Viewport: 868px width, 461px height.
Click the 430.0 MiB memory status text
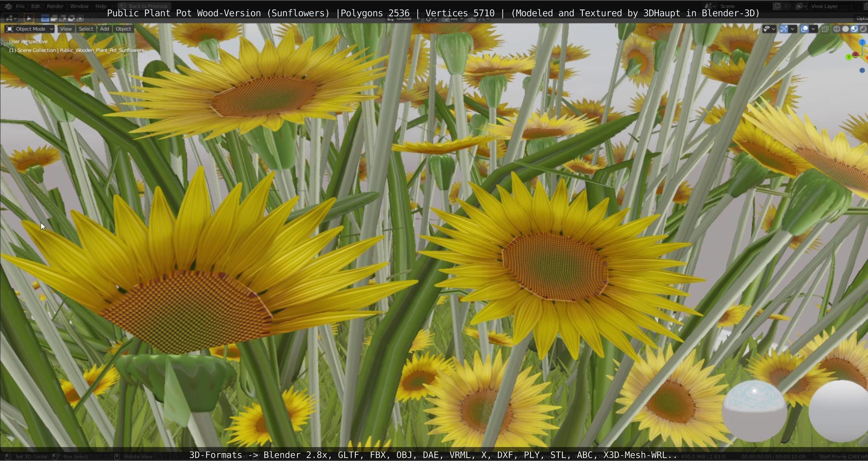point(693,456)
